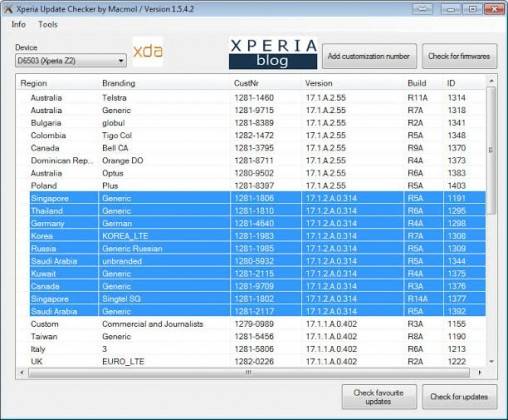
Task: Select the Custom Commercial and Journalists row
Action: coord(252,324)
